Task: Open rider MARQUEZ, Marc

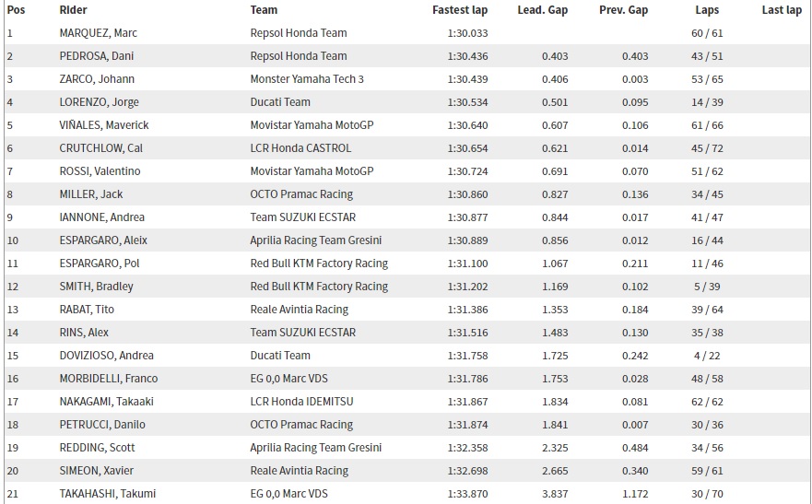Action: coord(98,33)
